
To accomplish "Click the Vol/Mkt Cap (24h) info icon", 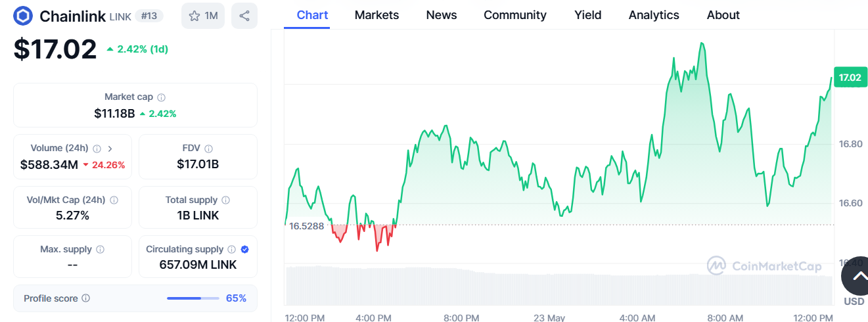I will [114, 200].
